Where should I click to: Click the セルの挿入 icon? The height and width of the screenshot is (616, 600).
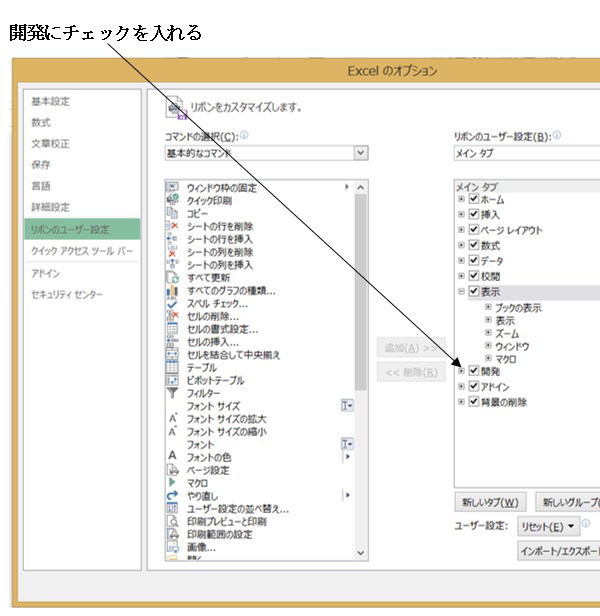pyautogui.click(x=172, y=342)
